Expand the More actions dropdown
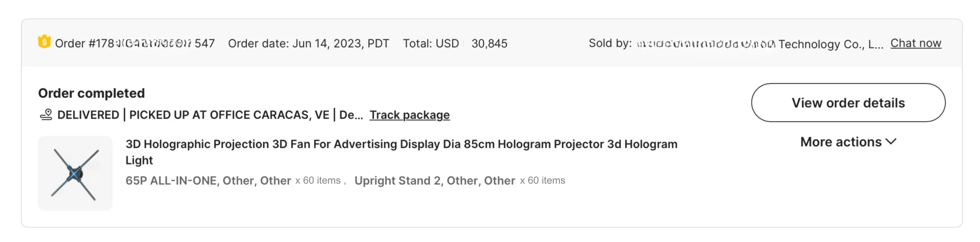Screen dimensions: 980x242 (x=841, y=142)
